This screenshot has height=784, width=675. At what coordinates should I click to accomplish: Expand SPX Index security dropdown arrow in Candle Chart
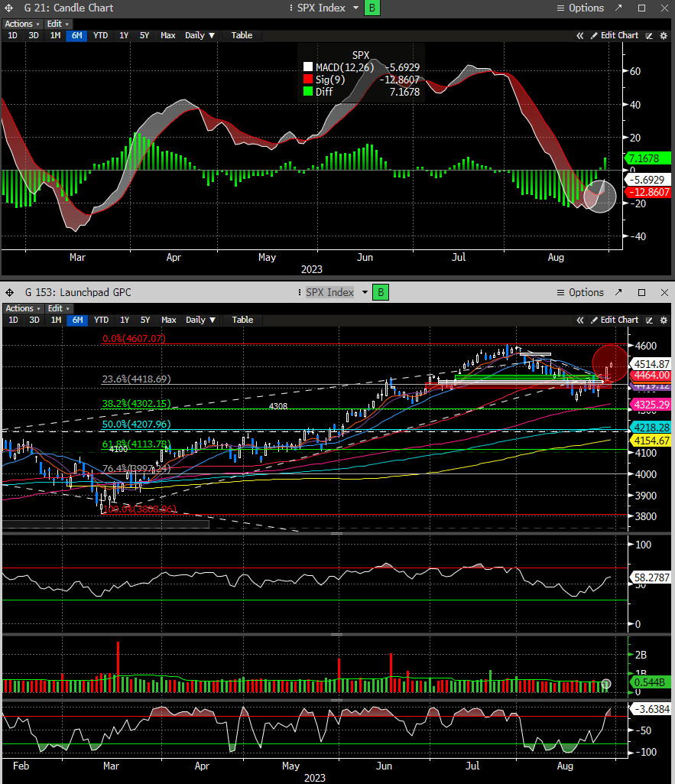click(355, 8)
